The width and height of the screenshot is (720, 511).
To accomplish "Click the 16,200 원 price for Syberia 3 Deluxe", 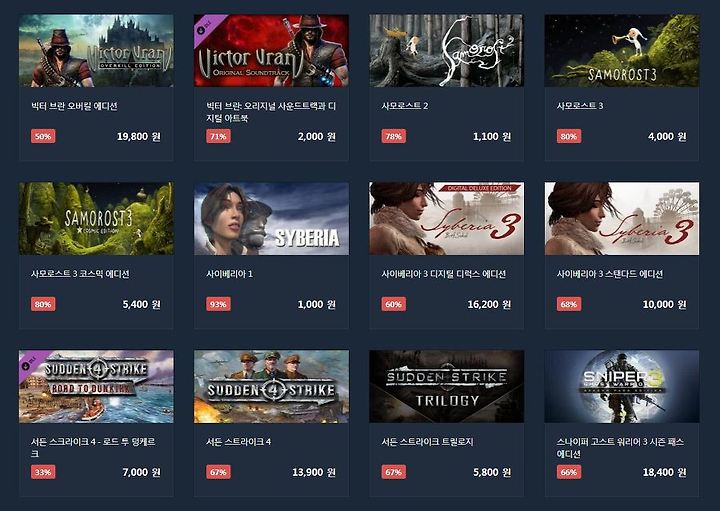I will 489,304.
